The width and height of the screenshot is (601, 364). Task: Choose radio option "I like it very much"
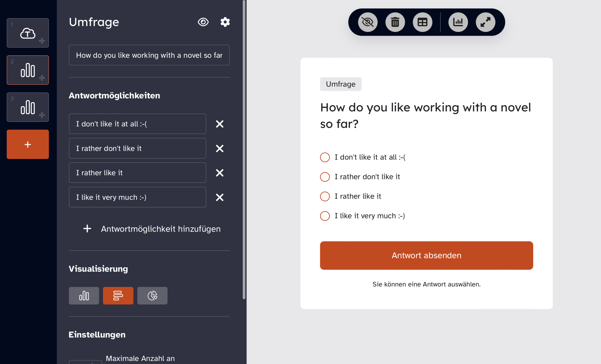click(x=325, y=216)
